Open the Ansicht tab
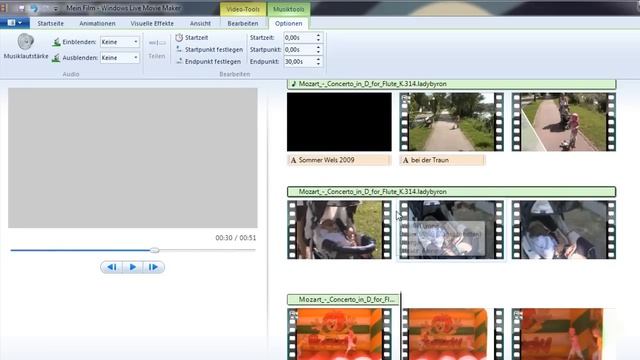The image size is (640, 360). 200,23
